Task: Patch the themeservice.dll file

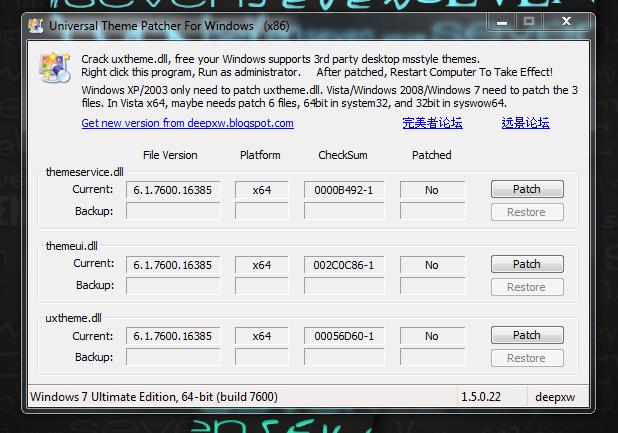Action: [x=527, y=189]
